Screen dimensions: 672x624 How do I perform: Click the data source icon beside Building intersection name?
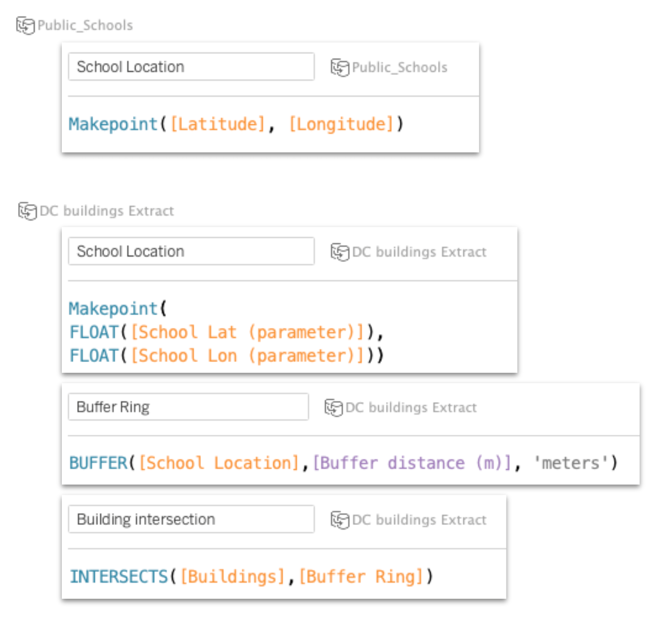click(x=340, y=520)
